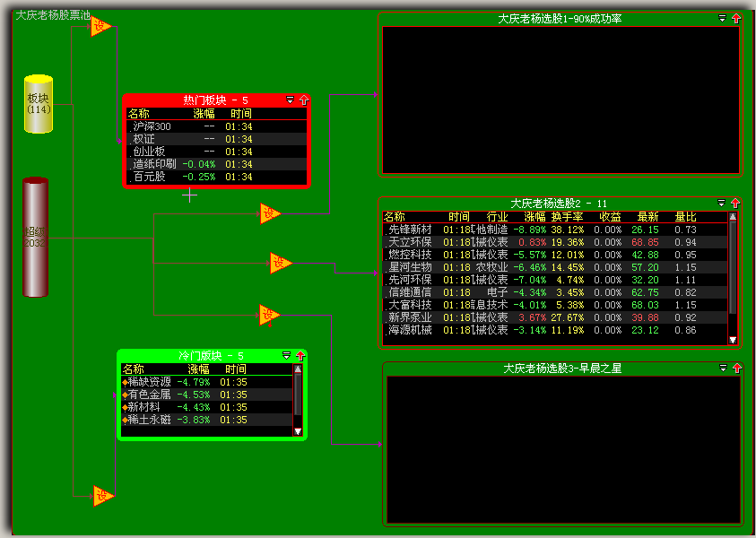Click the 设 triangle feeding the 热门板块 panel
This screenshot has width=756, height=538.
(100, 26)
